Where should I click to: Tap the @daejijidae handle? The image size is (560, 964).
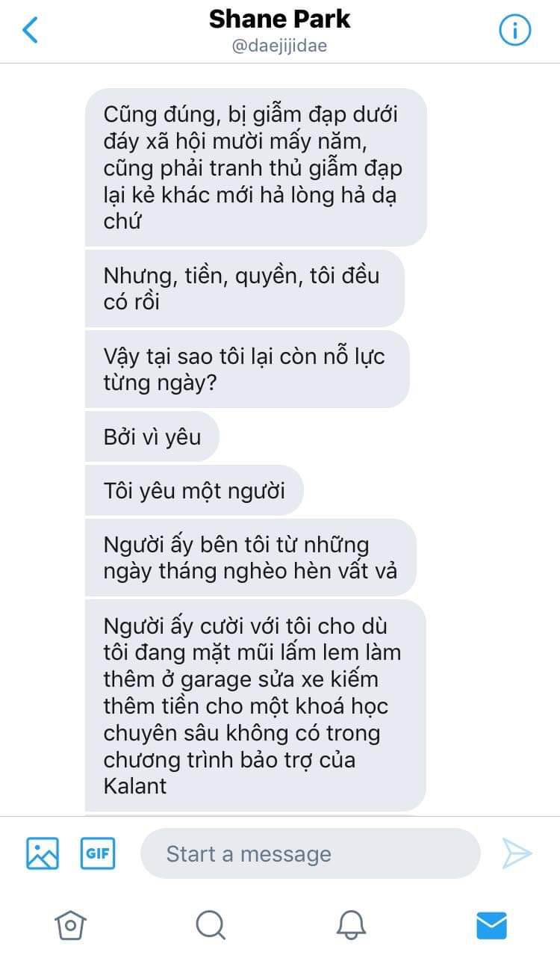279,46
